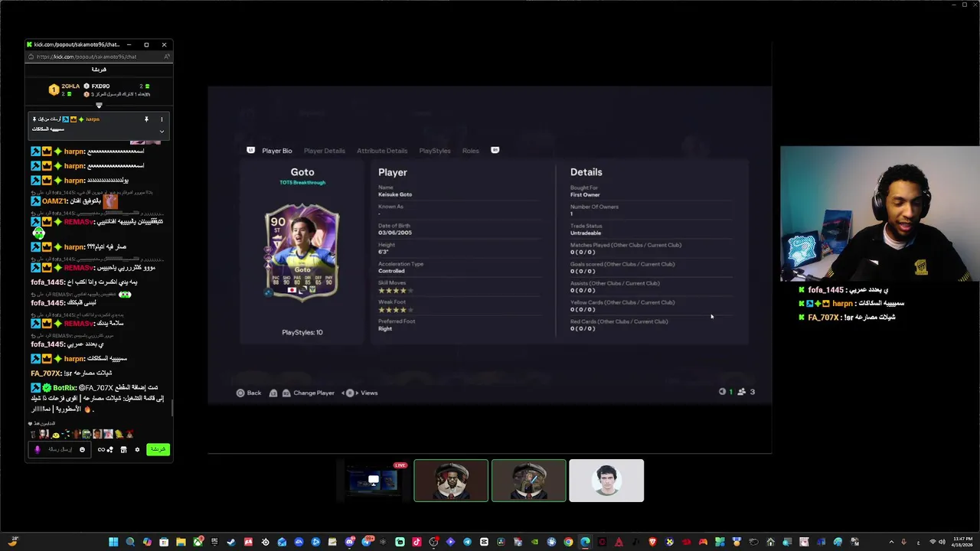Open the Windows Start menu

[x=113, y=542]
